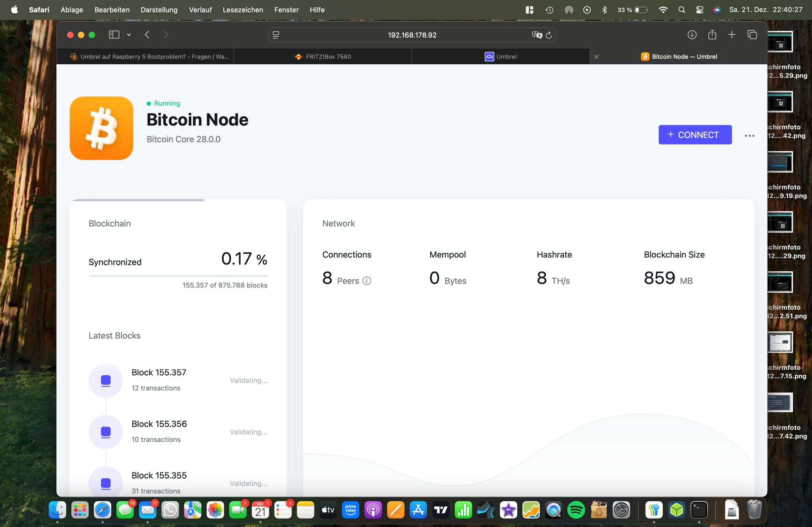Open a new tab with plus icon
Viewport: 812px width, 527px height.
point(732,35)
